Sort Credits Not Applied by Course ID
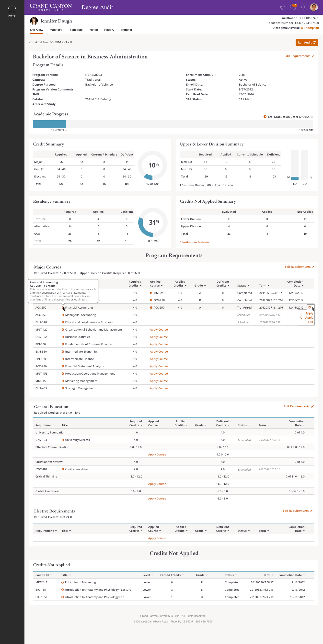Image resolution: width=323 pixels, height=644 pixels. tap(44, 575)
